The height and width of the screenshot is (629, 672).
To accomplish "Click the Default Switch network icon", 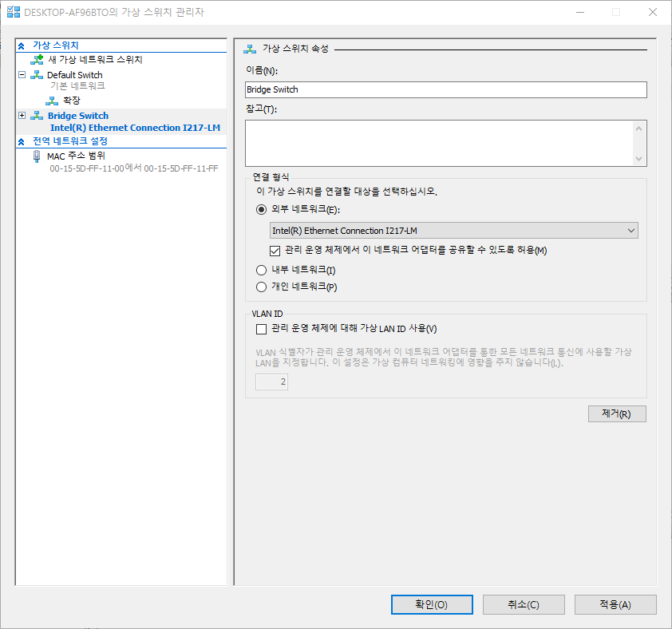I will 37,75.
